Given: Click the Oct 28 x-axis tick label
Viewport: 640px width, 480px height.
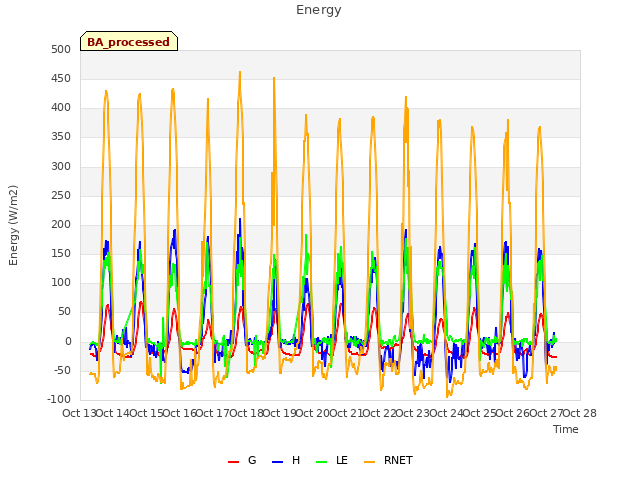Looking at the screenshot, I should coord(580,413).
